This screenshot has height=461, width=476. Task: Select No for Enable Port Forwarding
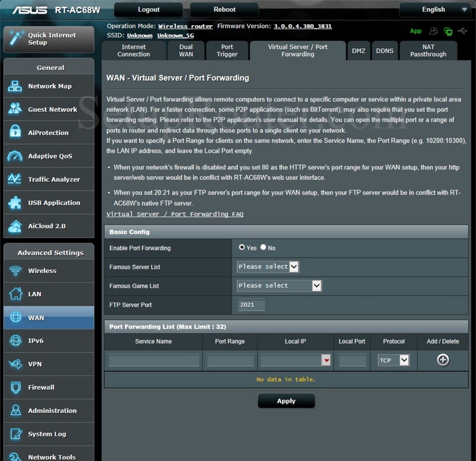point(263,247)
